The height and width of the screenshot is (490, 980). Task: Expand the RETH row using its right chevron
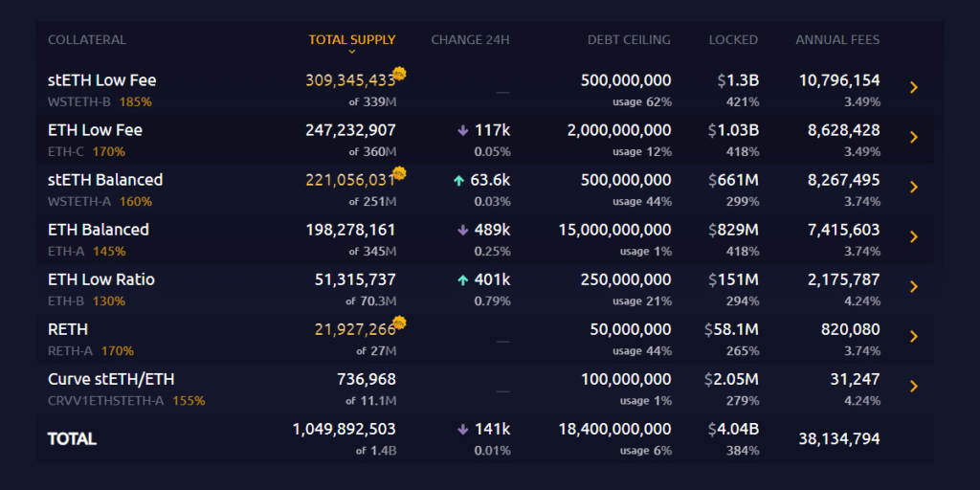click(x=914, y=337)
